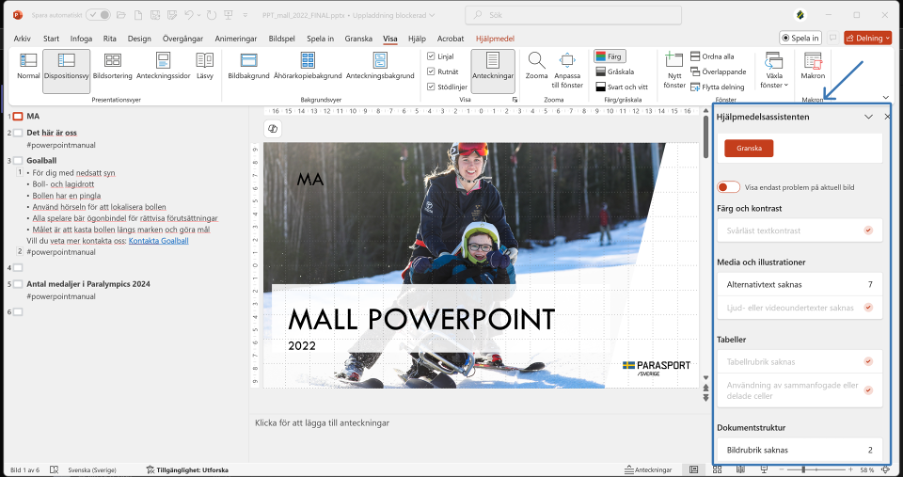This screenshot has height=478, width=904.
Task: Switch to the Animeringar tab
Action: coord(236,39)
